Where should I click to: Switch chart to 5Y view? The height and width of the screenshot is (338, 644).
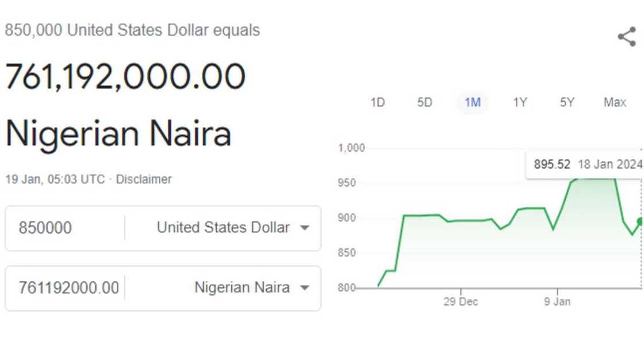(x=567, y=102)
